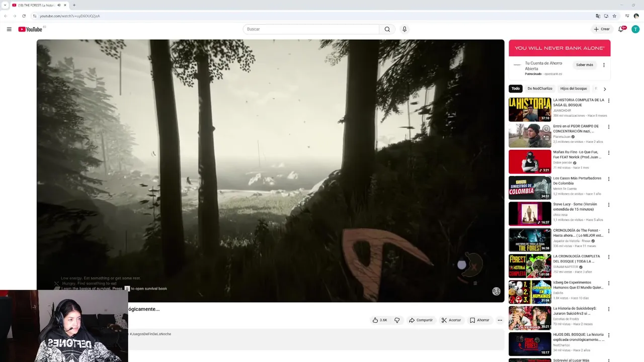Screen dimensions: 644x362
Task: Open LA CRONOLOGÍA COMPLETA DEL BOSQUE video
Action: [x=577, y=259]
